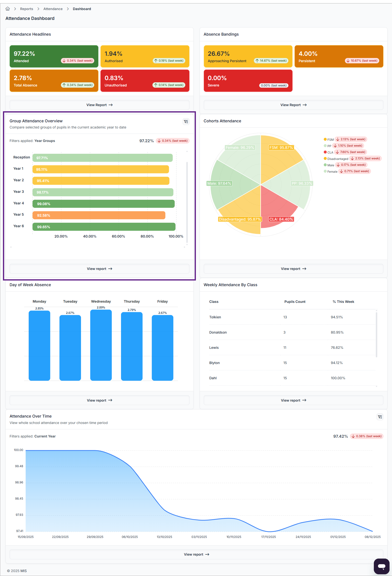Click the Approaching Persistent trend badge
The width and height of the screenshot is (392, 576).
click(x=271, y=61)
